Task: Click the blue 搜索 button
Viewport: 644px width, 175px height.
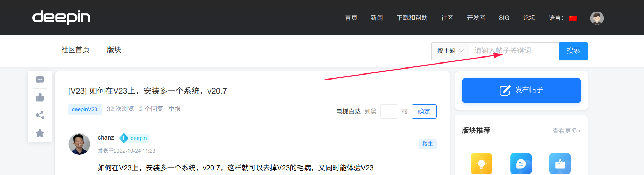Action: (x=573, y=51)
